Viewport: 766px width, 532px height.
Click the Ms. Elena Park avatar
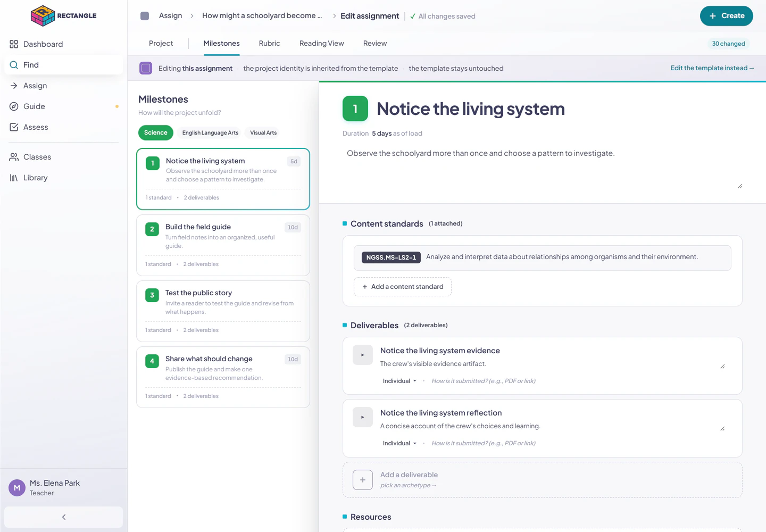coord(17,488)
